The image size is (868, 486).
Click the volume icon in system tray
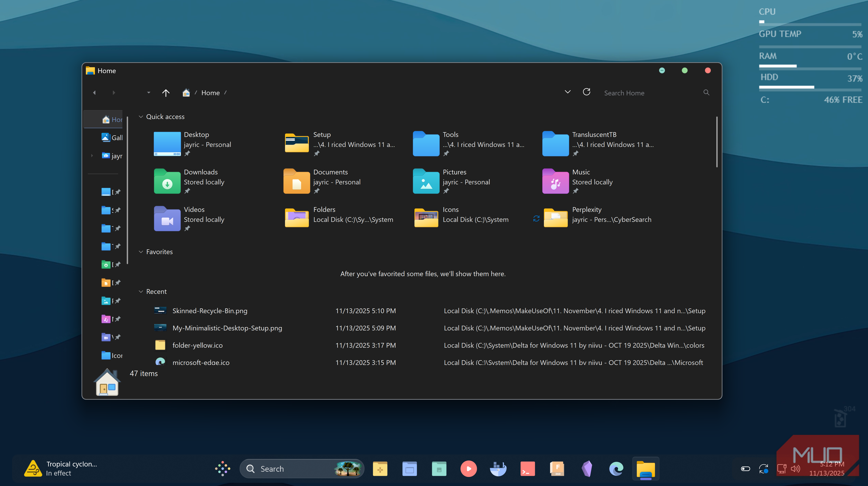click(795, 469)
